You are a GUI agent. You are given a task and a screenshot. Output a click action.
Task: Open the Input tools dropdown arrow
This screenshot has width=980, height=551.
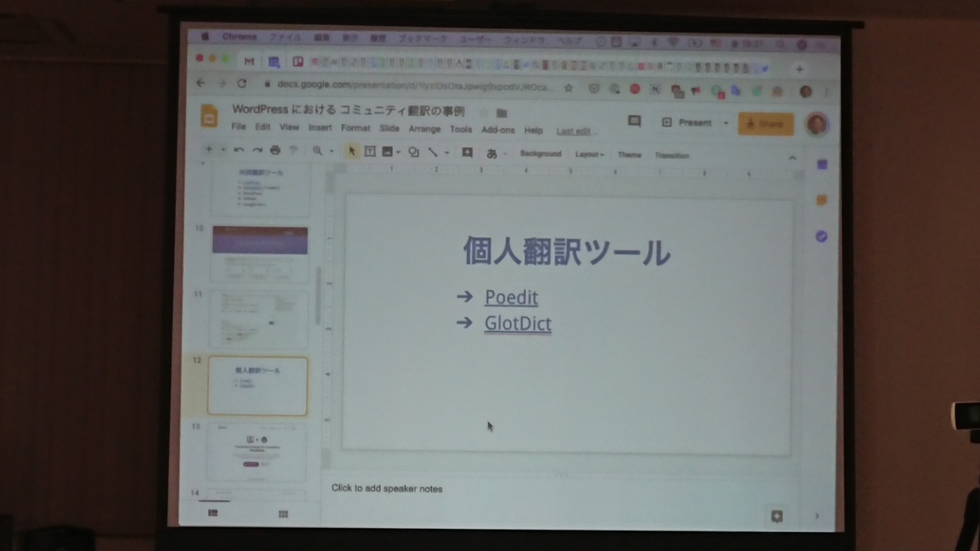coord(505,153)
